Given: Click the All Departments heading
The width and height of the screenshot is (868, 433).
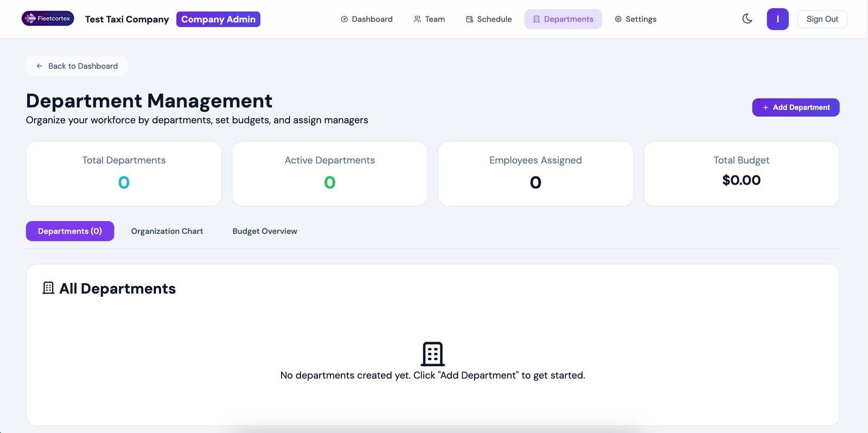Looking at the screenshot, I should tap(118, 289).
